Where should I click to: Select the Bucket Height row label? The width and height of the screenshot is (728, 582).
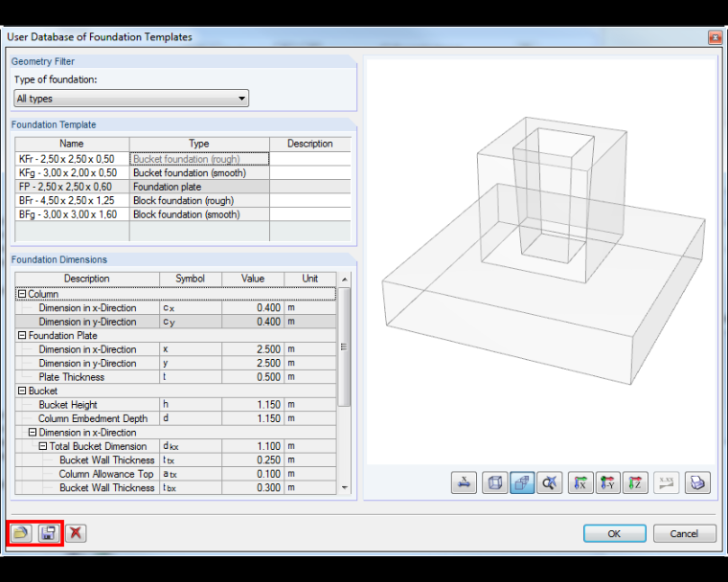pos(68,405)
